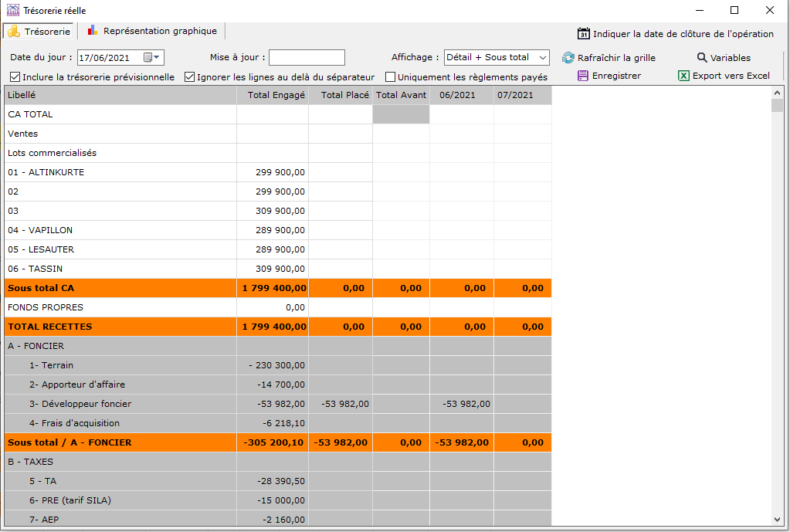This screenshot has height=532, width=790.
Task: Click the Trésorerie réelle window title icon
Action: click(13, 10)
